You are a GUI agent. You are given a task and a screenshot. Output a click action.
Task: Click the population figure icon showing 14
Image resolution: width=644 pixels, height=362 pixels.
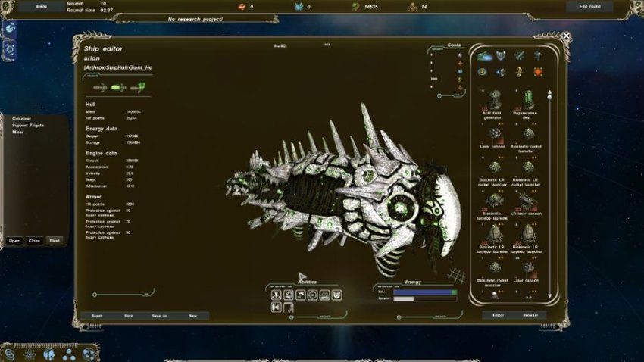[x=413, y=7]
